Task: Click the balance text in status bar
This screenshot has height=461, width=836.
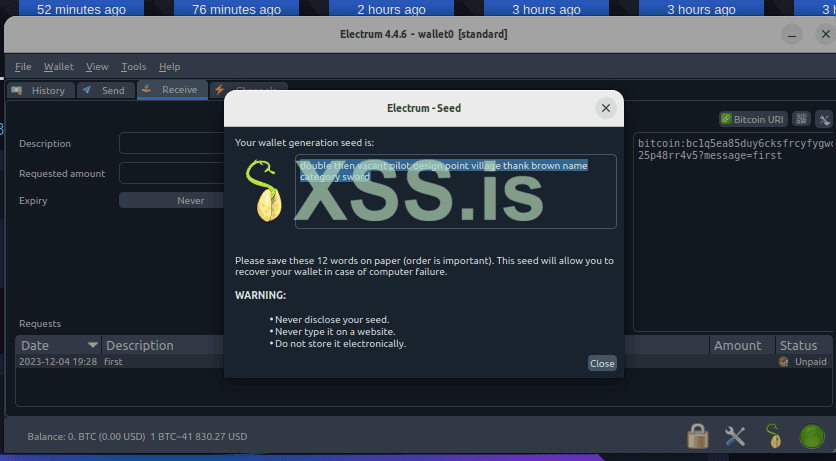Action: click(138, 436)
